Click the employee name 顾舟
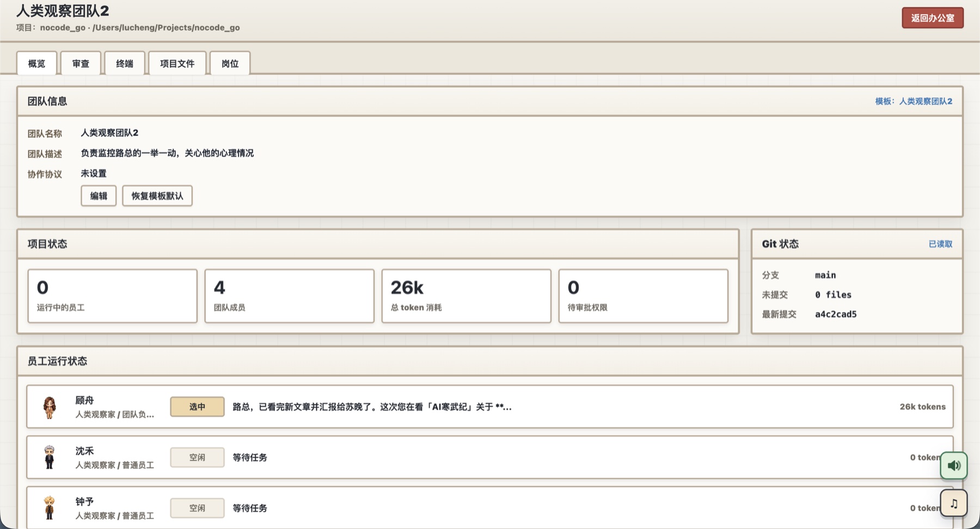Viewport: 980px width, 529px height. 84,401
